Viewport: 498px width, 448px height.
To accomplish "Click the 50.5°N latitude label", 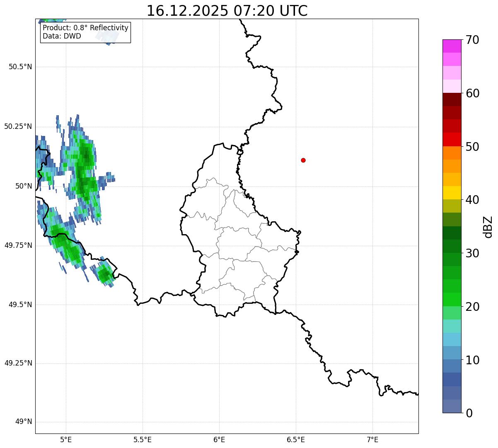I will (x=20, y=67).
